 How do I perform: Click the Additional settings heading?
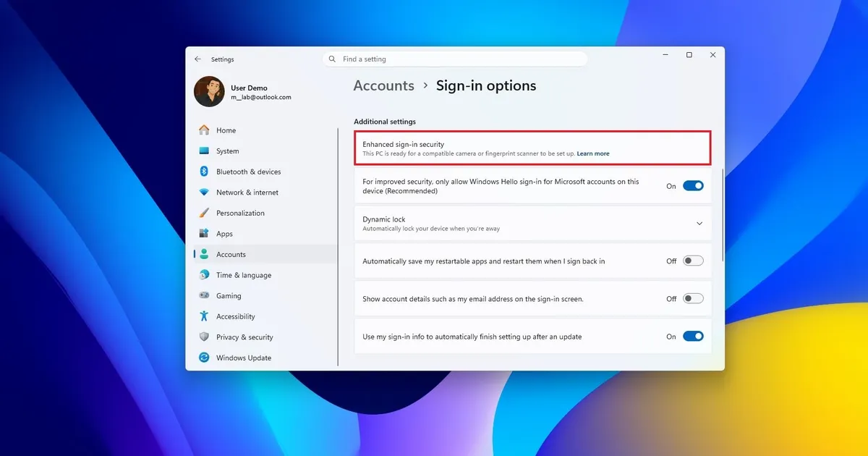[x=385, y=122]
